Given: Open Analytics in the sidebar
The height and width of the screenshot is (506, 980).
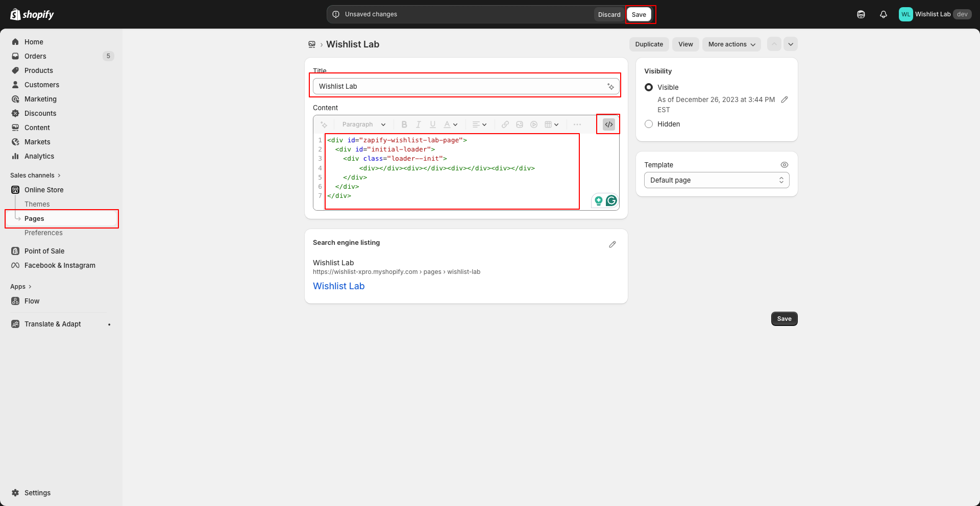Looking at the screenshot, I should 39,156.
